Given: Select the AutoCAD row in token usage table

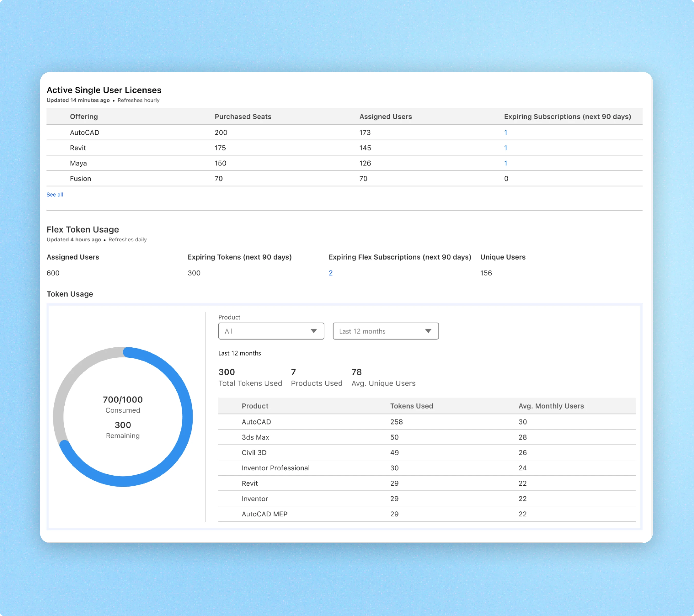Looking at the screenshot, I should [x=427, y=422].
